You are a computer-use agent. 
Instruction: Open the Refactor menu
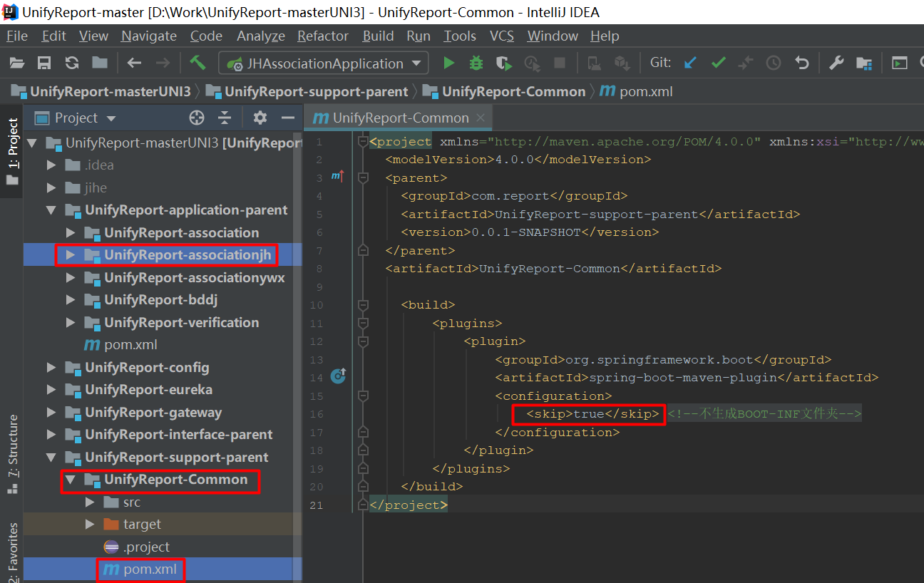[x=323, y=36]
